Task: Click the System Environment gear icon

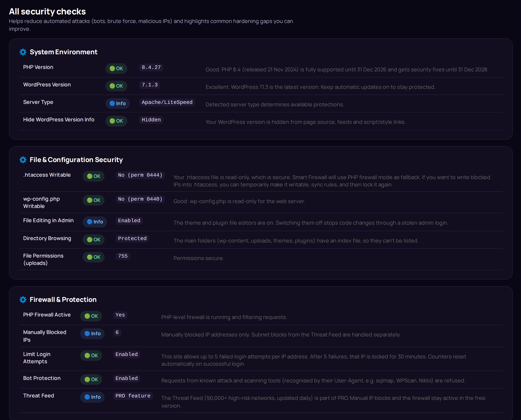Action: tap(23, 52)
